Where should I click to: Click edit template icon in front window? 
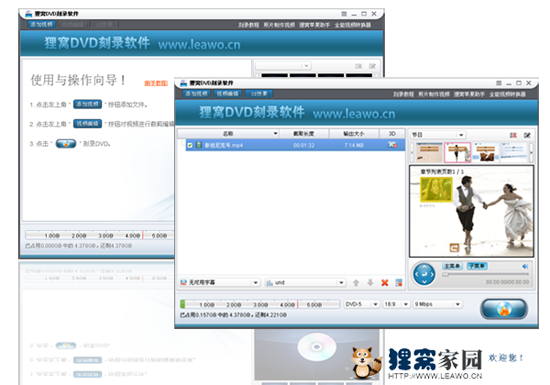(527, 135)
